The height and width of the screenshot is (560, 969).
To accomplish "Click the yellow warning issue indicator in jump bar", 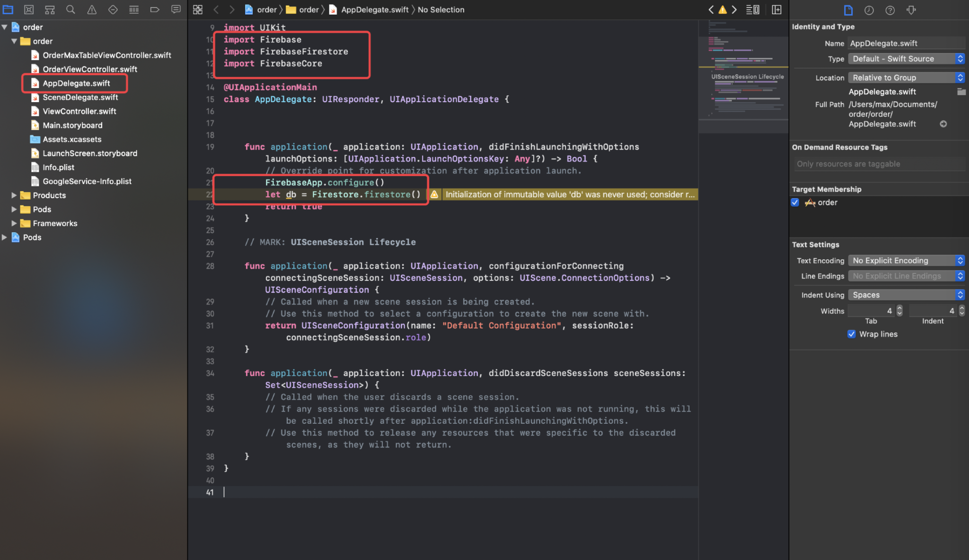I will coord(722,9).
